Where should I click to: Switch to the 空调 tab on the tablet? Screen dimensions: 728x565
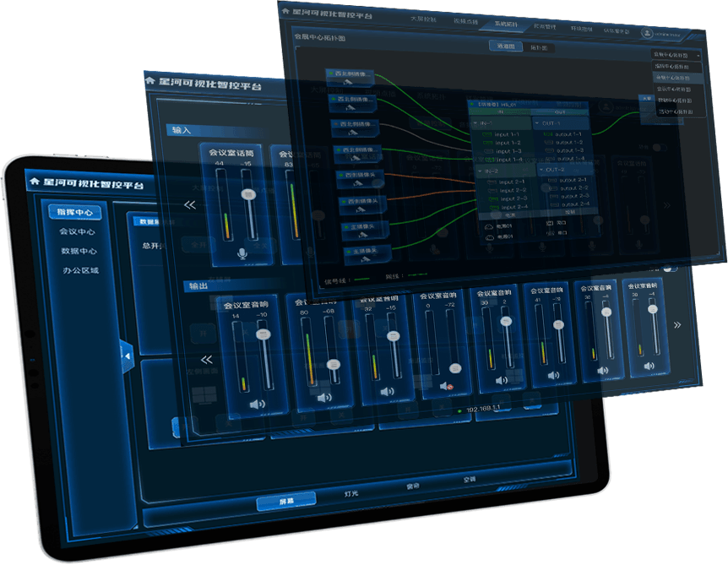pyautogui.click(x=470, y=479)
